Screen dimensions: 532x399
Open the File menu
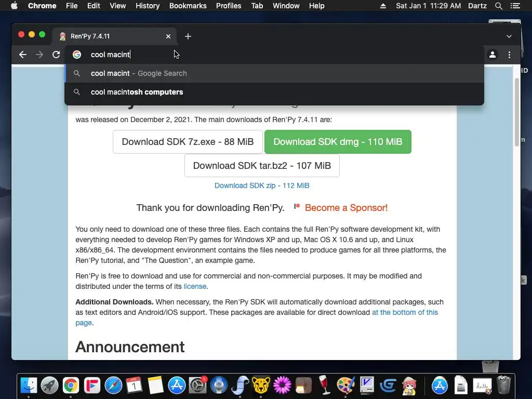point(72,6)
